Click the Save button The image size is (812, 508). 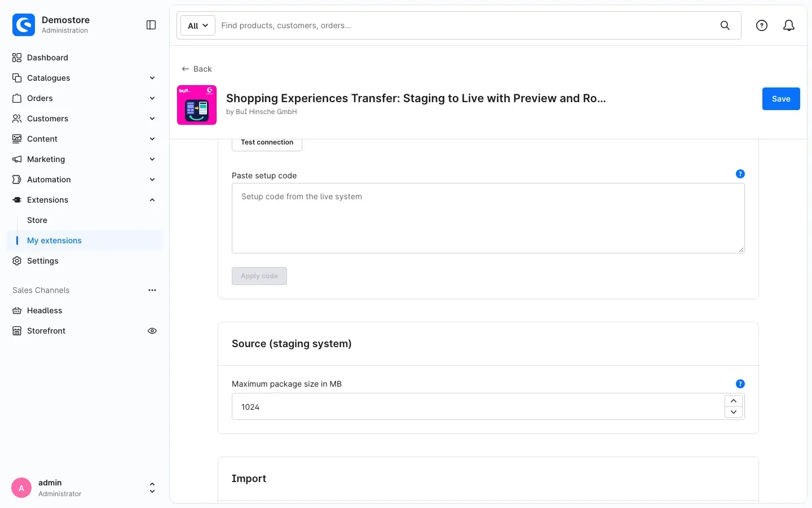click(x=781, y=99)
